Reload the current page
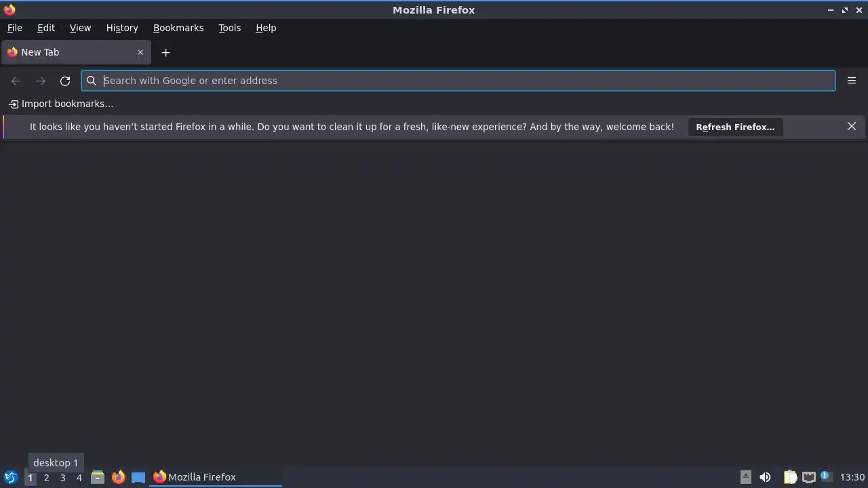Screen dimensions: 868x488 click(65, 81)
